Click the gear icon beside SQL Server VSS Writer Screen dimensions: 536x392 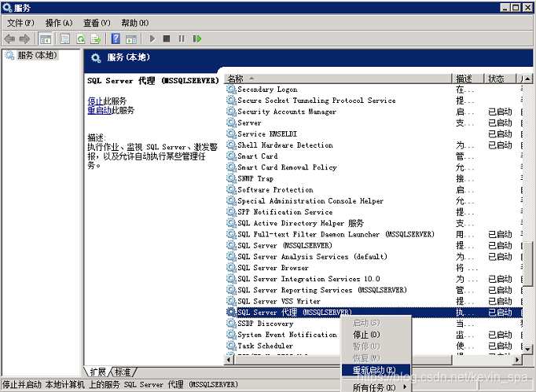[x=231, y=301]
